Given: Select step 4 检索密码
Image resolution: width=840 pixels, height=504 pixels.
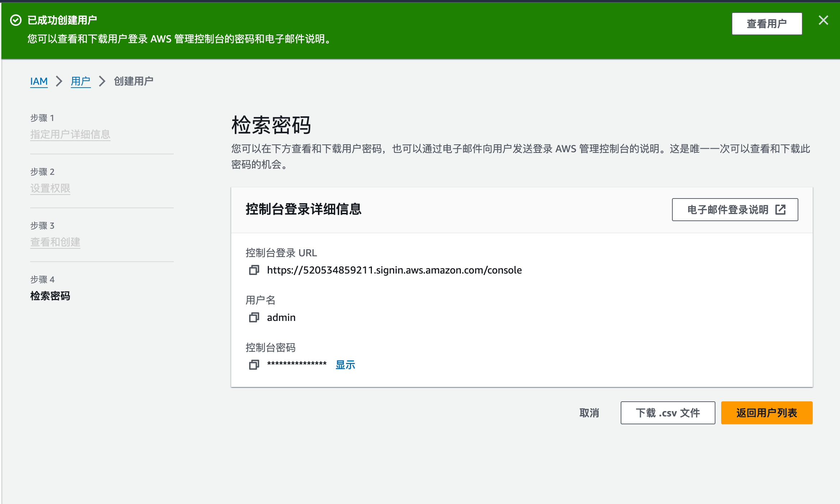Looking at the screenshot, I should pyautogui.click(x=50, y=296).
